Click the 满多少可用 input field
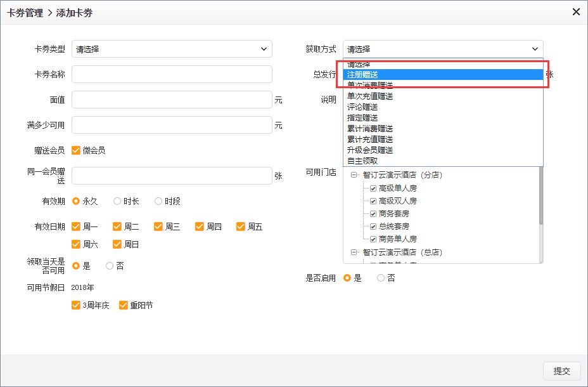Screen dimensions: 588x387 click(x=172, y=125)
